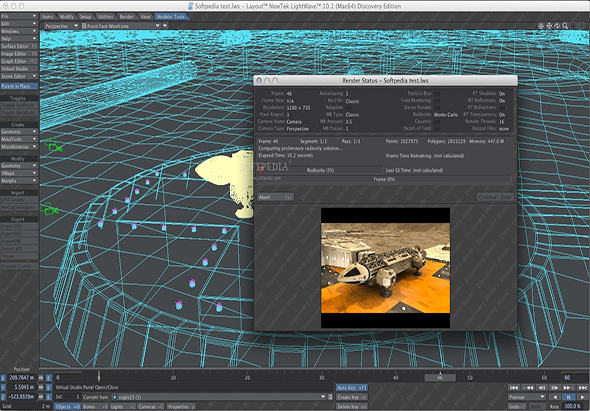
Task: Click the envelope E button for Z
Action: click(49, 397)
